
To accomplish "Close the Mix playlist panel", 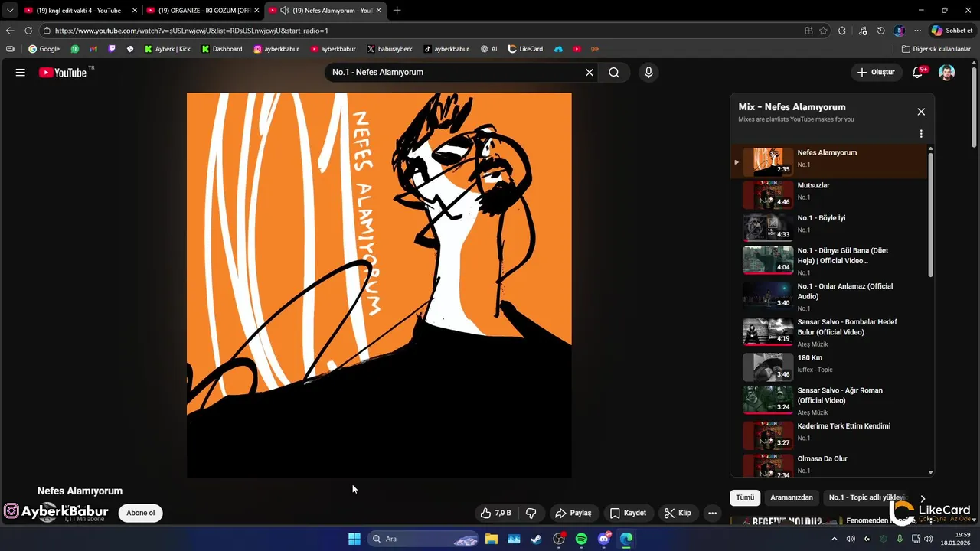I will [921, 112].
